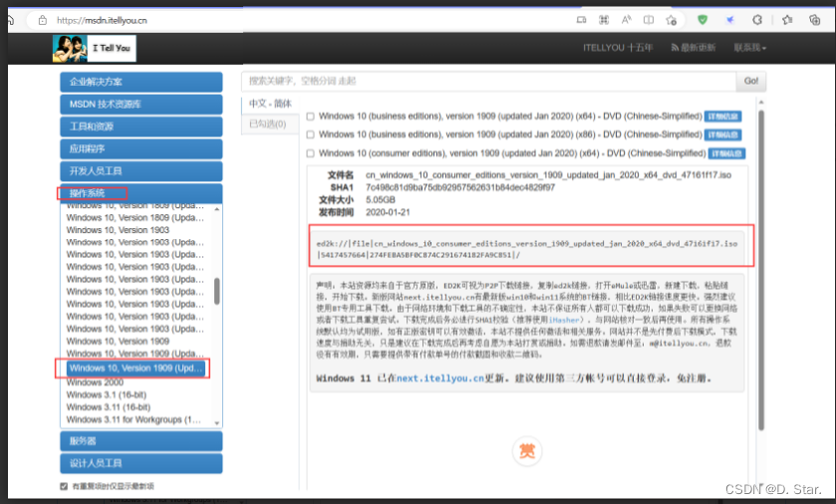
Task: Click the 2020-01-21 release date
Action: tap(388, 212)
